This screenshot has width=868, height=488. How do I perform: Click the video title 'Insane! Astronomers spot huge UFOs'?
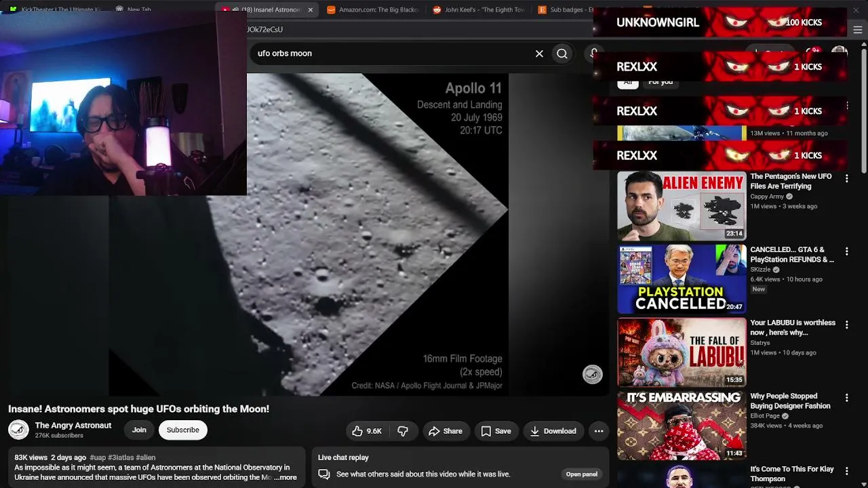(x=138, y=409)
